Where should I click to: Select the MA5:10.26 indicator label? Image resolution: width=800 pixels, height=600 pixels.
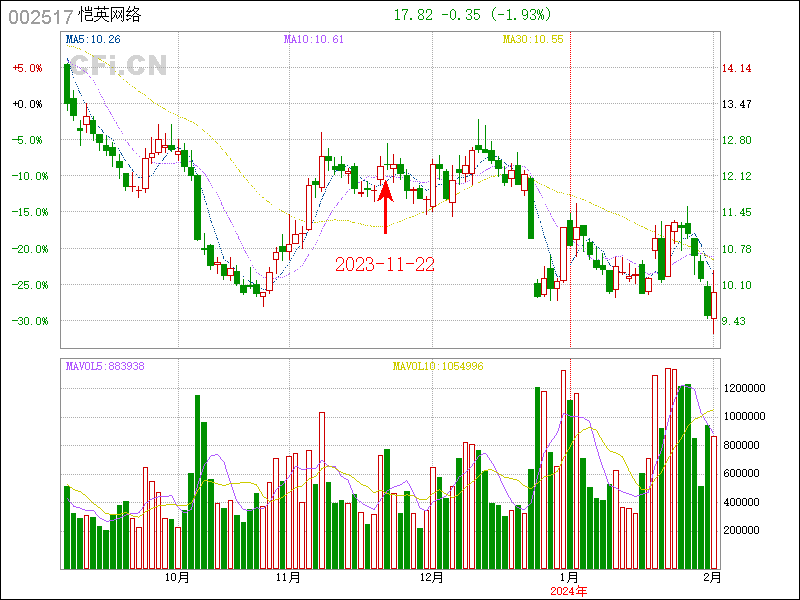coord(93,39)
